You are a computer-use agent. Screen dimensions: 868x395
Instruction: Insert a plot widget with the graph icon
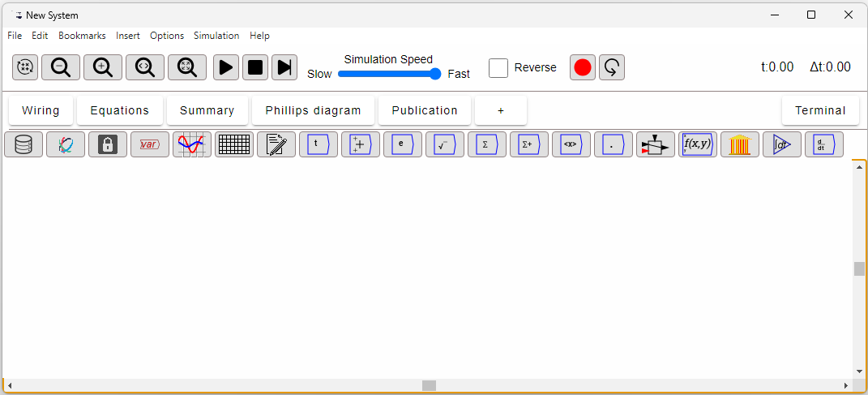click(191, 144)
